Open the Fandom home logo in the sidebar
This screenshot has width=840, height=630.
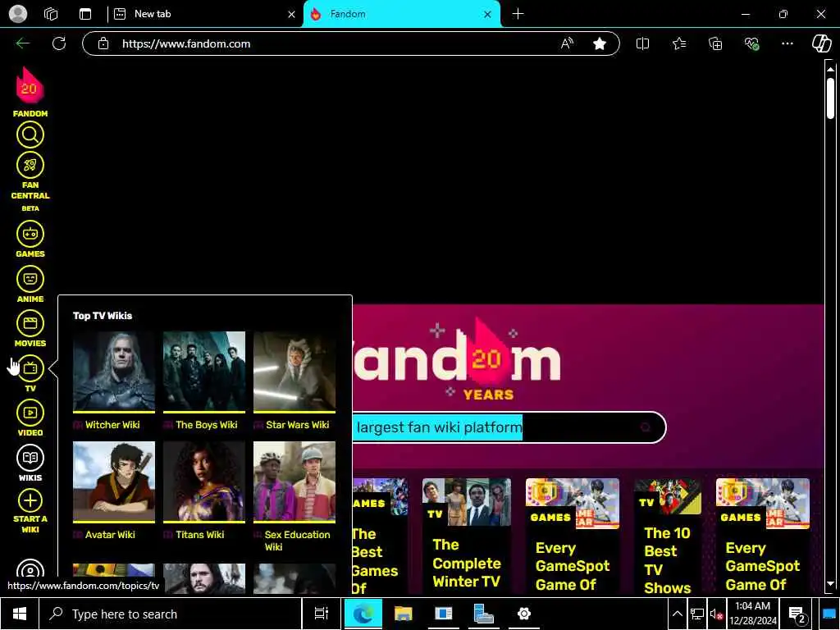tap(30, 91)
